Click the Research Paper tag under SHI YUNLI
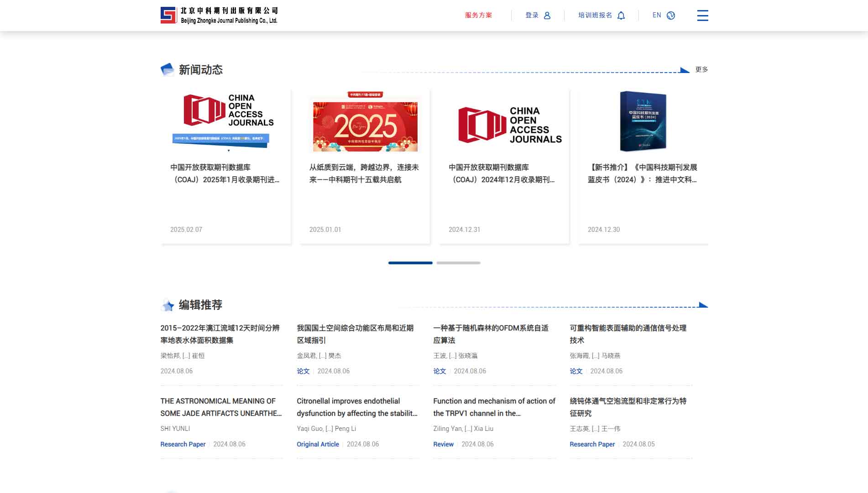 [x=183, y=444]
